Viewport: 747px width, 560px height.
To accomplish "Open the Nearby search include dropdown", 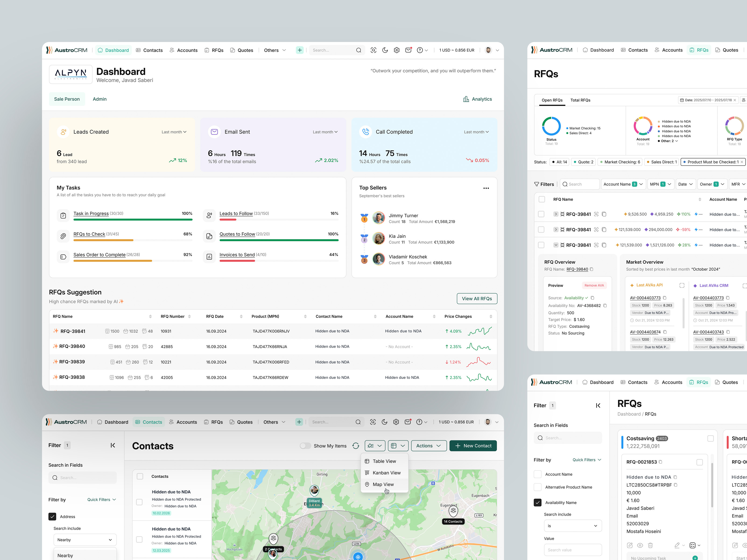I will click(85, 540).
